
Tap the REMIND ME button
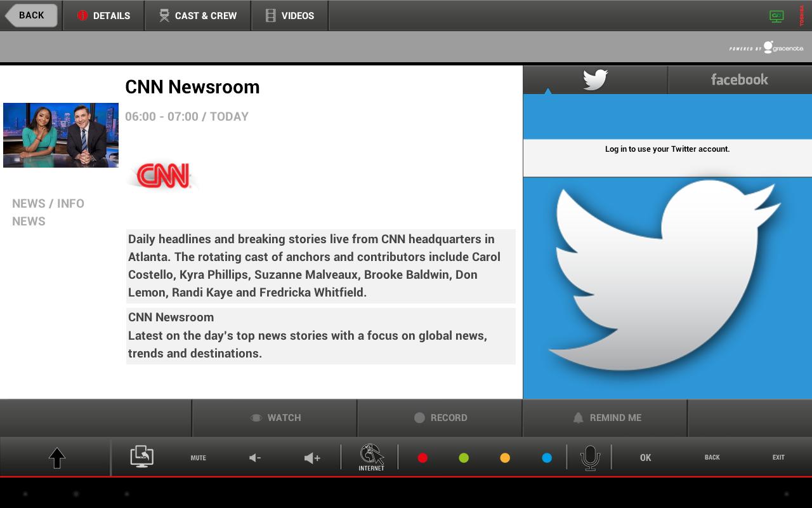605,418
